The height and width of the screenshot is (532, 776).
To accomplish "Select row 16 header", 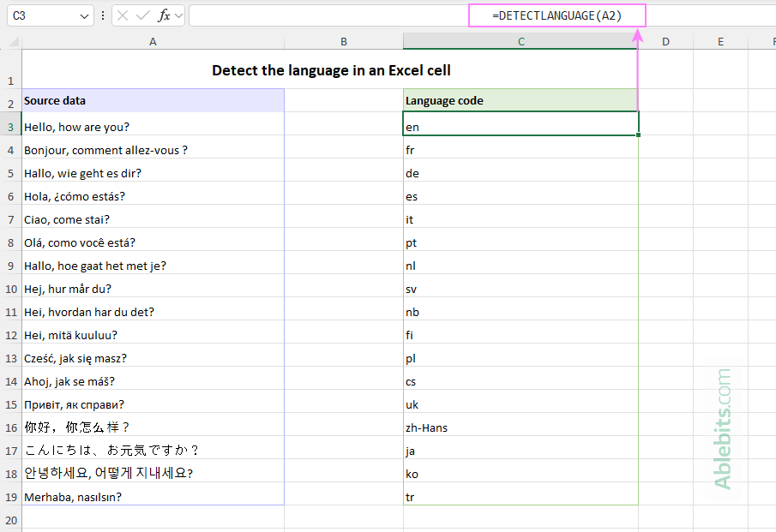I will [x=11, y=424].
